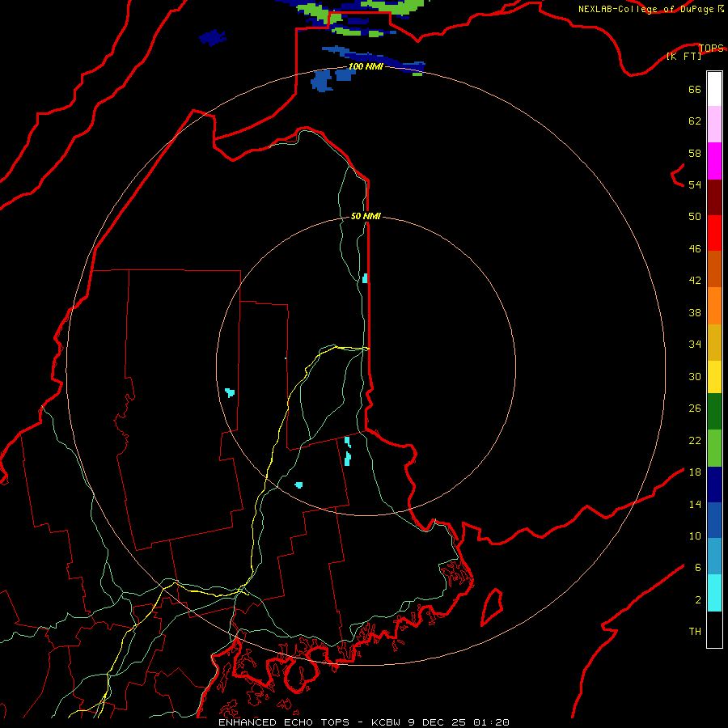This screenshot has width=728, height=728.
Task: Click the bright red 46-50 kft swatch
Action: (714, 233)
